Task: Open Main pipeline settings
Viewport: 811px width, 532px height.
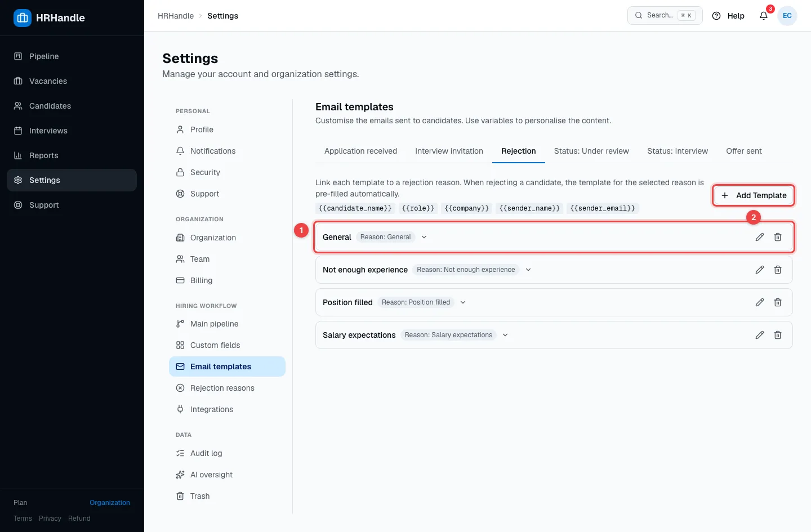Action: [x=227, y=324]
